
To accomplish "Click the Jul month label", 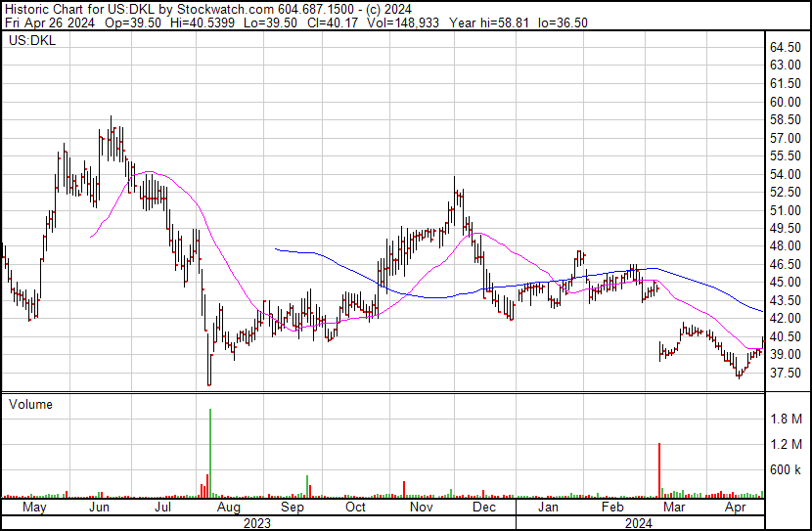I will click(x=162, y=508).
